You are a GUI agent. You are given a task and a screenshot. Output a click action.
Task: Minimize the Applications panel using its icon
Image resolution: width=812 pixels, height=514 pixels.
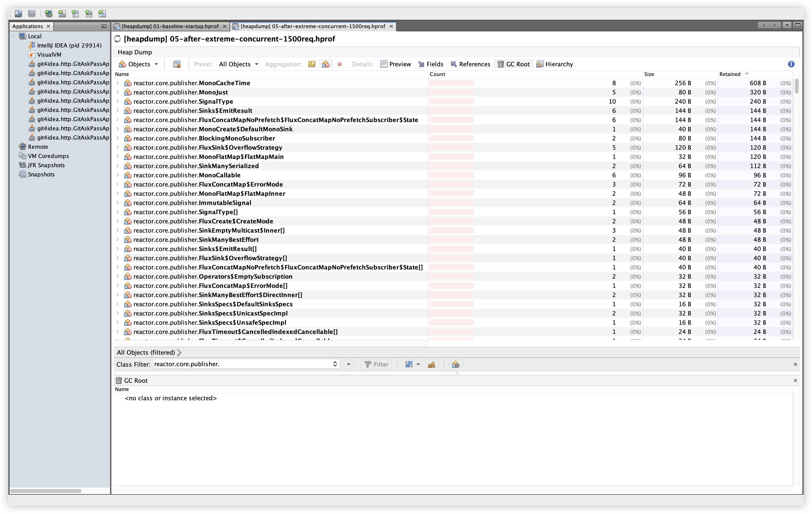(x=104, y=26)
